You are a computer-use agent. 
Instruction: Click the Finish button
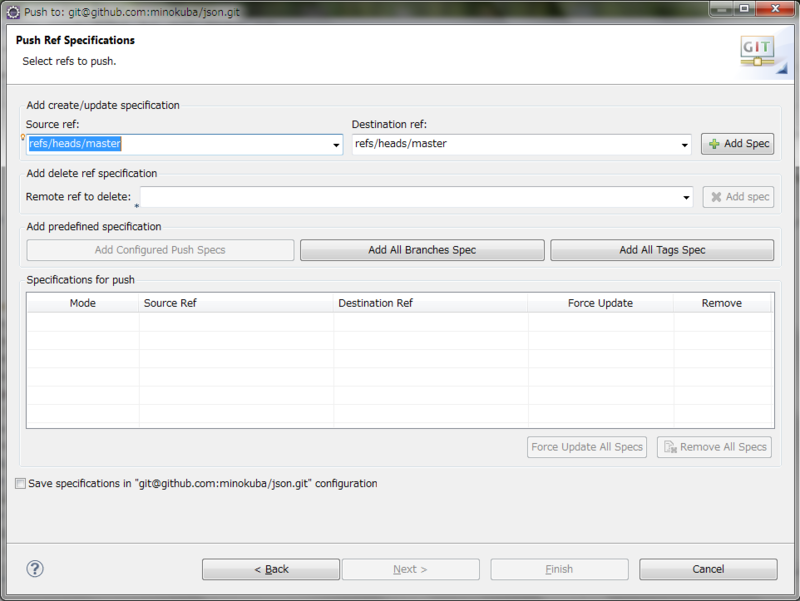point(560,569)
